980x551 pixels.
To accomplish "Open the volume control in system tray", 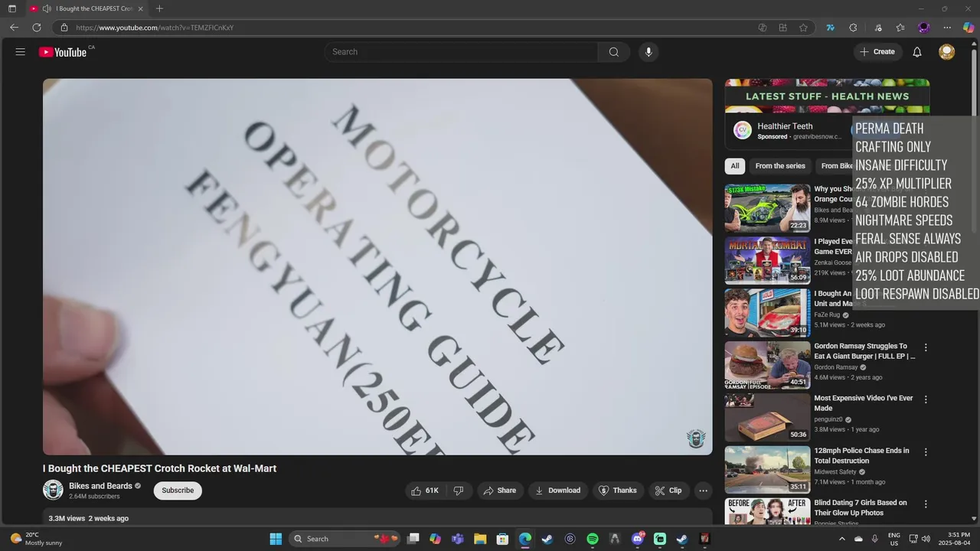I will pyautogui.click(x=926, y=539).
